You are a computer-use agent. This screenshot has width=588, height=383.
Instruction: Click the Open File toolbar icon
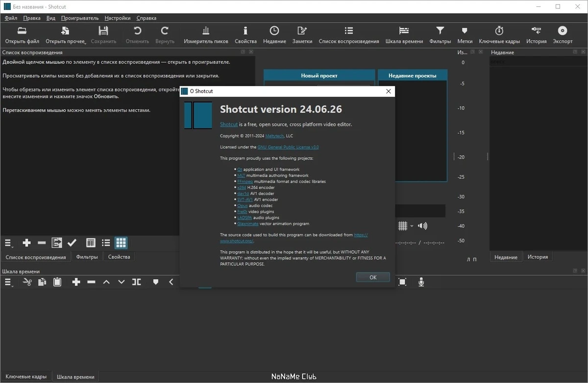pos(22,31)
